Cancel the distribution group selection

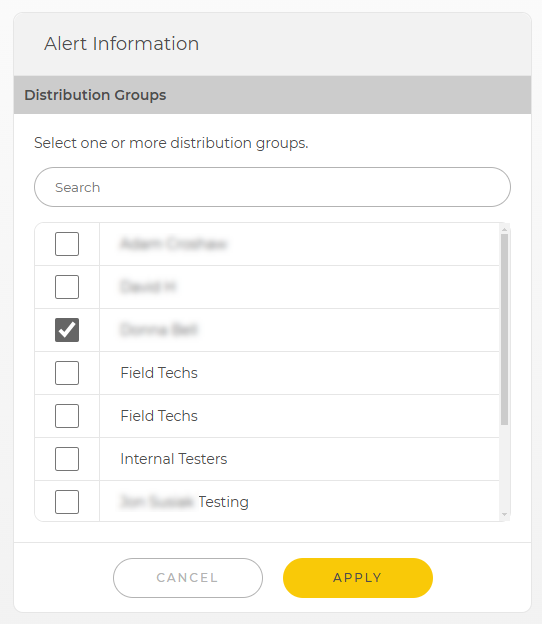188,577
